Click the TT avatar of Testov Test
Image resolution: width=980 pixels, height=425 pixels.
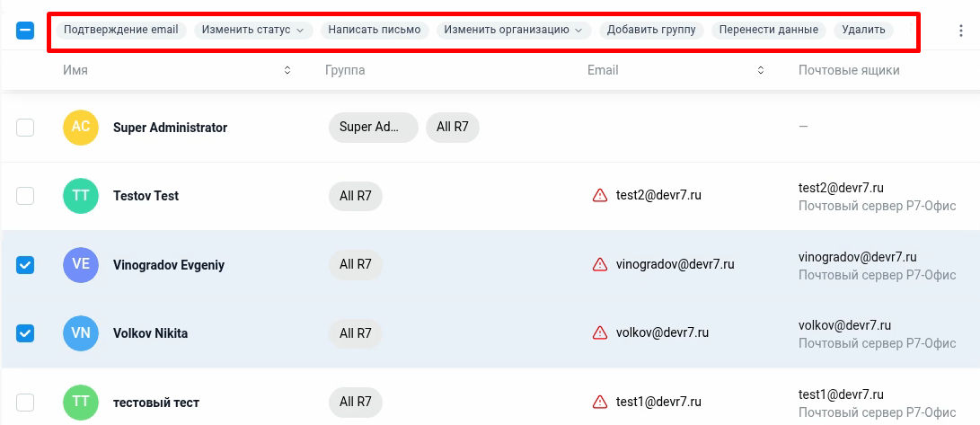[x=81, y=196]
